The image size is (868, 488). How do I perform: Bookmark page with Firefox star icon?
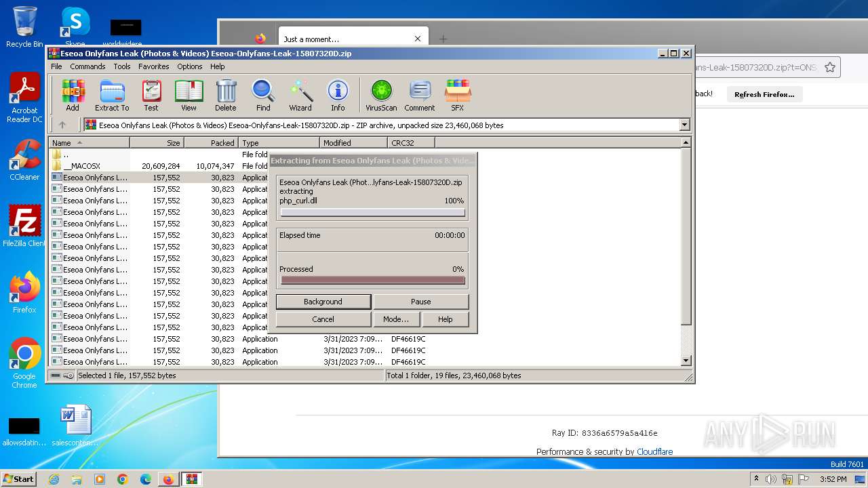[x=829, y=67]
